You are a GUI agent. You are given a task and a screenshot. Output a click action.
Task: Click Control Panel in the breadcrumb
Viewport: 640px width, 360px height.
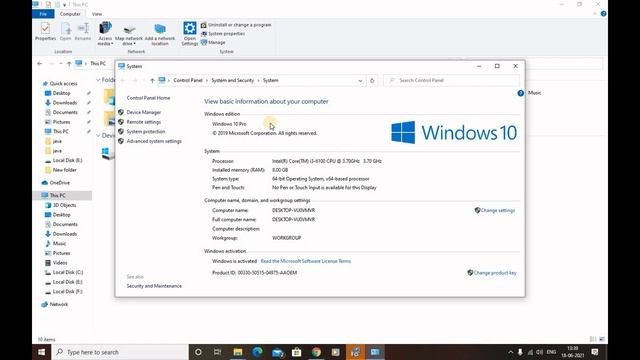pyautogui.click(x=188, y=80)
